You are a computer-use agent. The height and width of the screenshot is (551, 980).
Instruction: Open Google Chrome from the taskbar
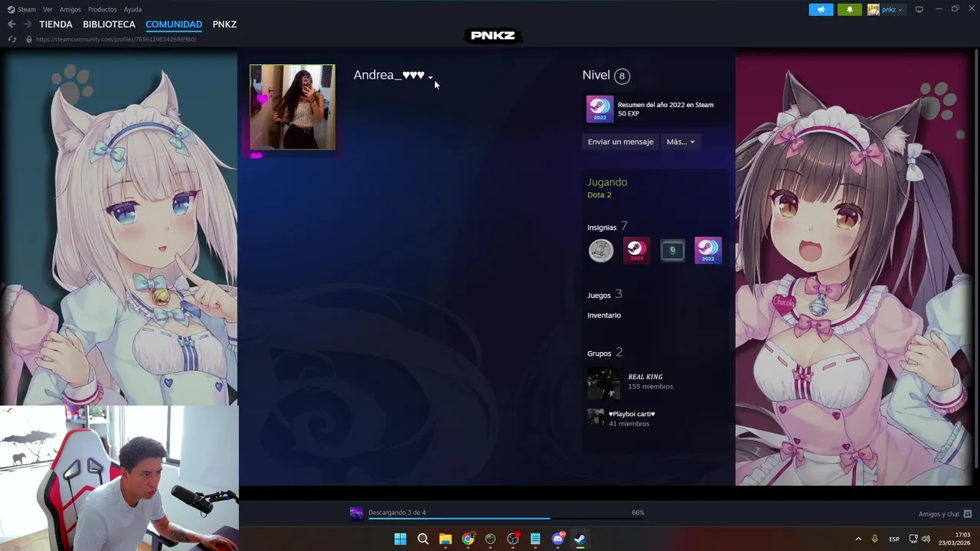pos(468,539)
